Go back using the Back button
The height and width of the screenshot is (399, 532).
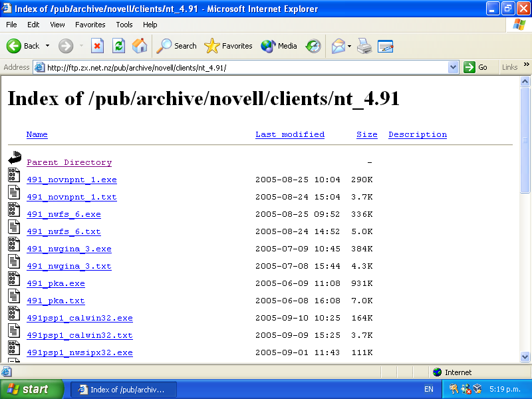click(23, 46)
